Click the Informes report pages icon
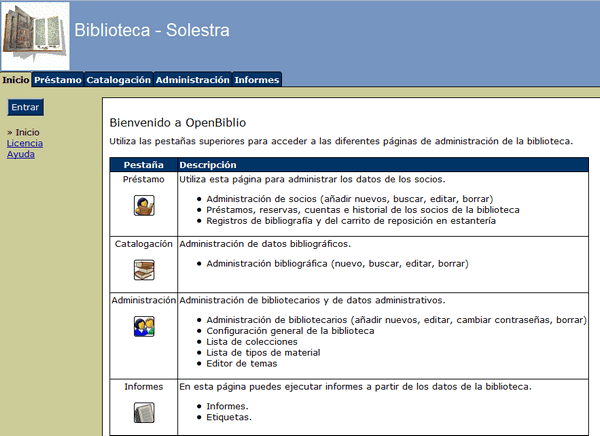Viewport: 600px width, 436px height. (x=144, y=413)
